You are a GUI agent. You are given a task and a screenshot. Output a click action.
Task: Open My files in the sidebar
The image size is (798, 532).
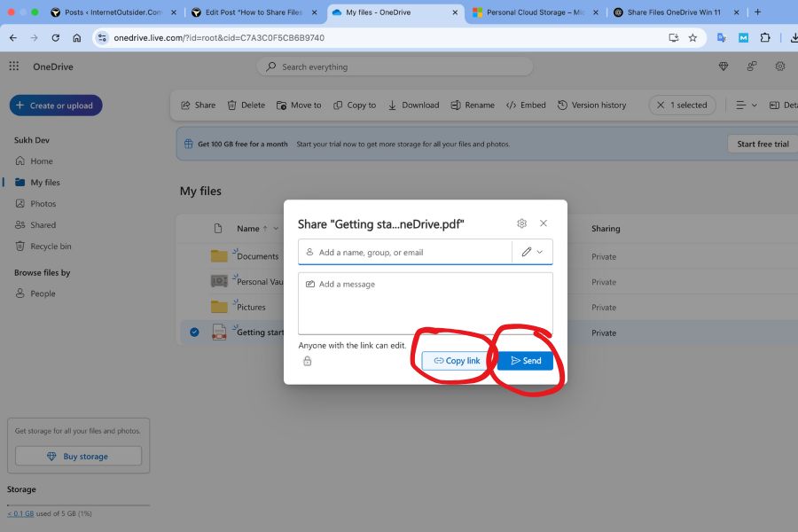click(x=37, y=183)
